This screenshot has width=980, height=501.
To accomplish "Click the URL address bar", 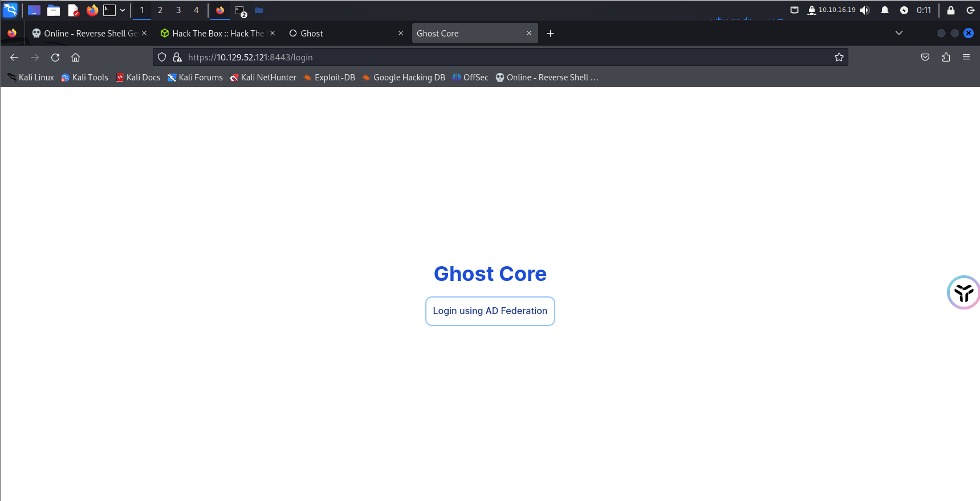I will tap(502, 58).
